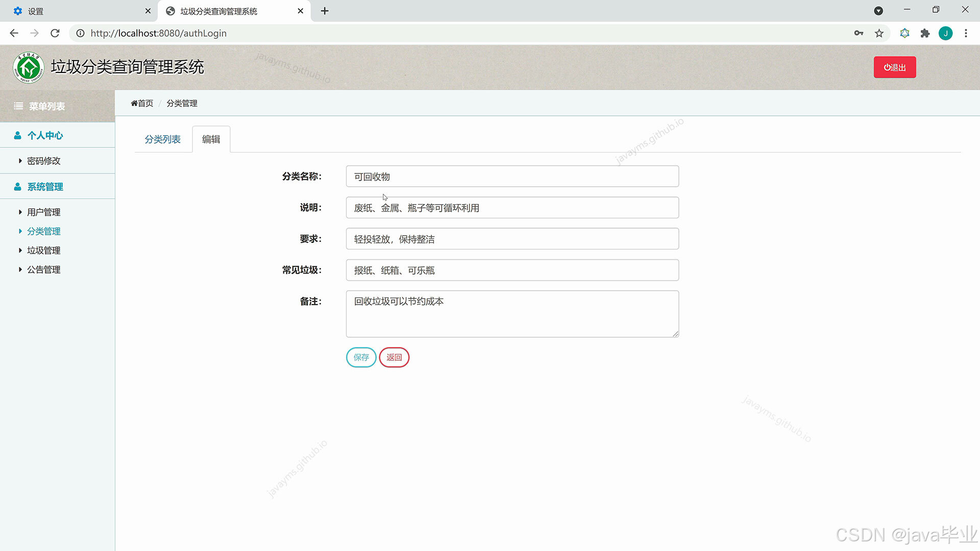Open 分类管理 in sidebar menu
This screenshot has height=551, width=980.
point(43,231)
